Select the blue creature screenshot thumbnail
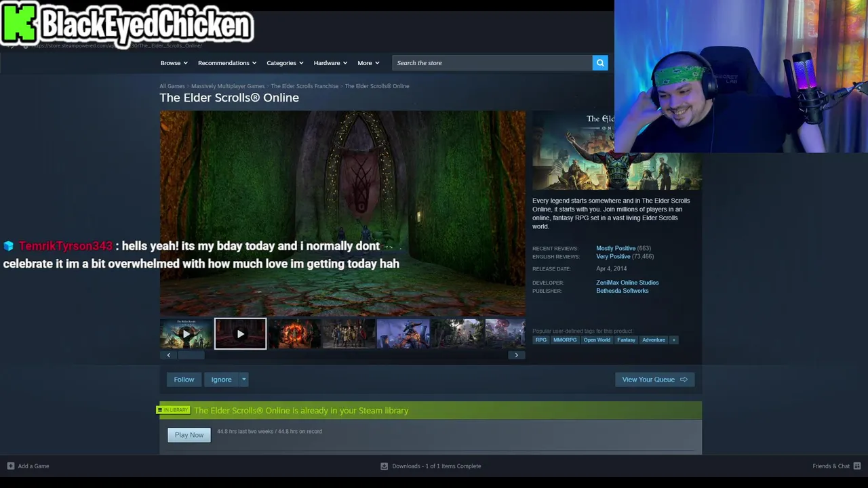The width and height of the screenshot is (868, 488). (x=403, y=333)
